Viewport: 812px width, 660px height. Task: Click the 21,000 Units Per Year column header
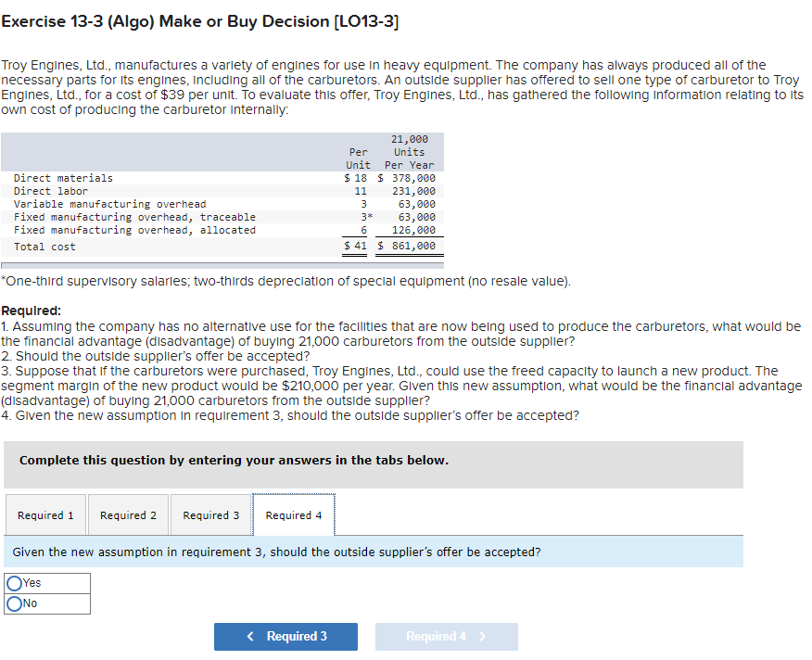click(409, 152)
